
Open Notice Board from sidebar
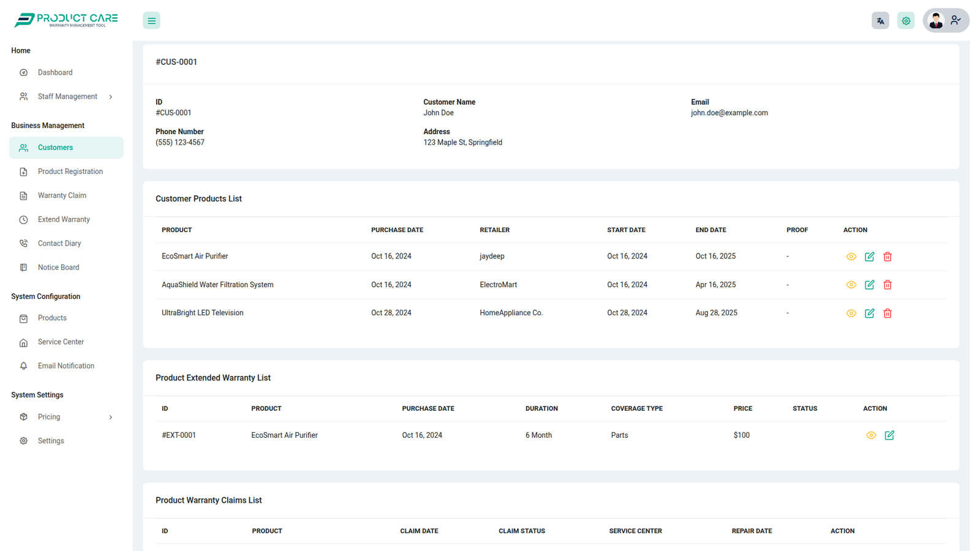[58, 268]
